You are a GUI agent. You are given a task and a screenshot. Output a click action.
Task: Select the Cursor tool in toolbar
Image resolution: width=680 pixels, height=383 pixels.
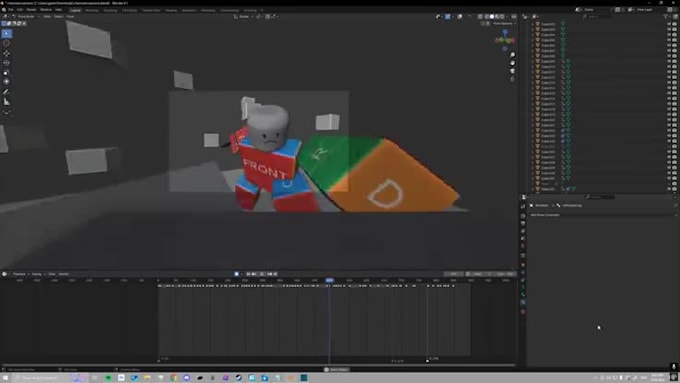(7, 43)
